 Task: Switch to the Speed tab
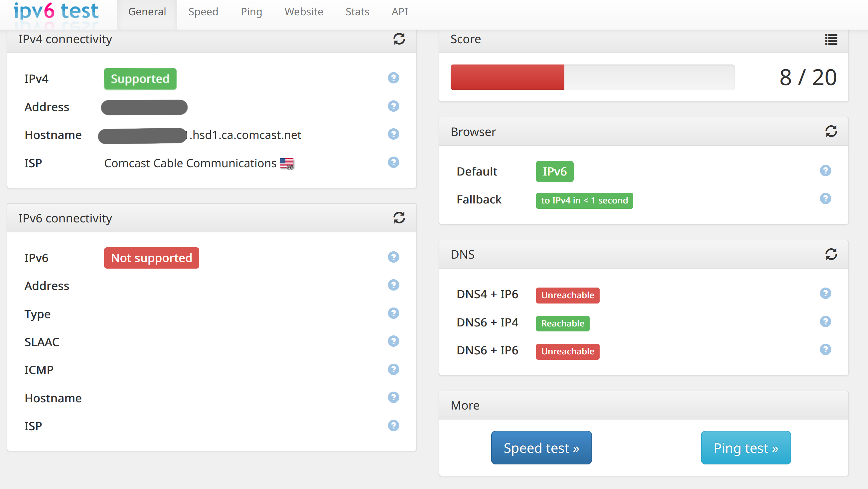click(203, 12)
